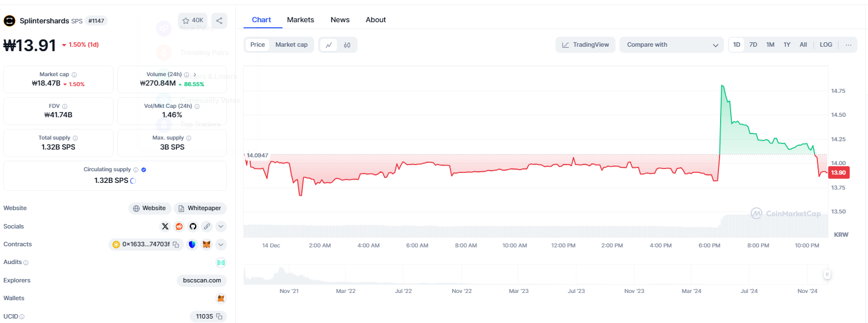
Task: Toggle LOG scale on chart
Action: (826, 44)
